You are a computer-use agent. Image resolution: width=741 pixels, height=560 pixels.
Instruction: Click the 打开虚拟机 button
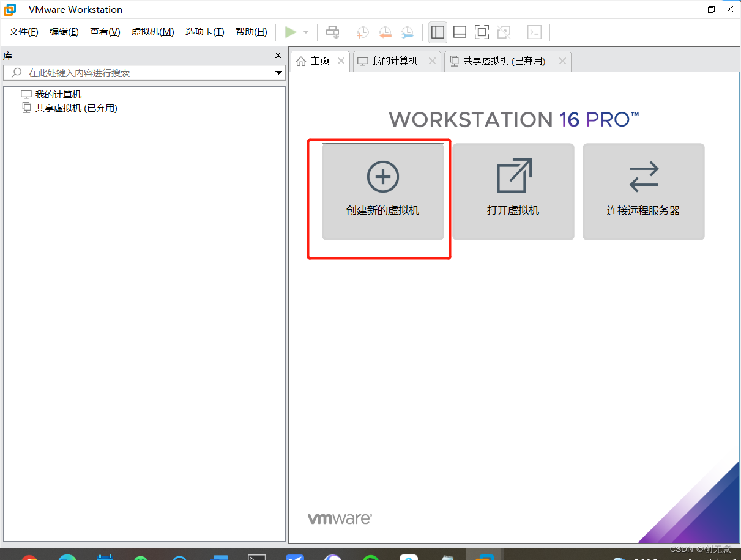(x=513, y=191)
